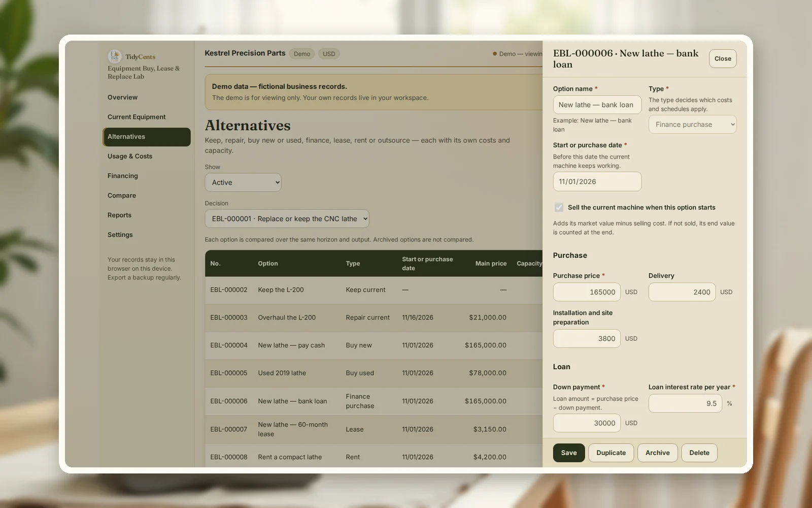Expand the Type dropdown in the panel
The image size is (812, 508).
click(692, 124)
